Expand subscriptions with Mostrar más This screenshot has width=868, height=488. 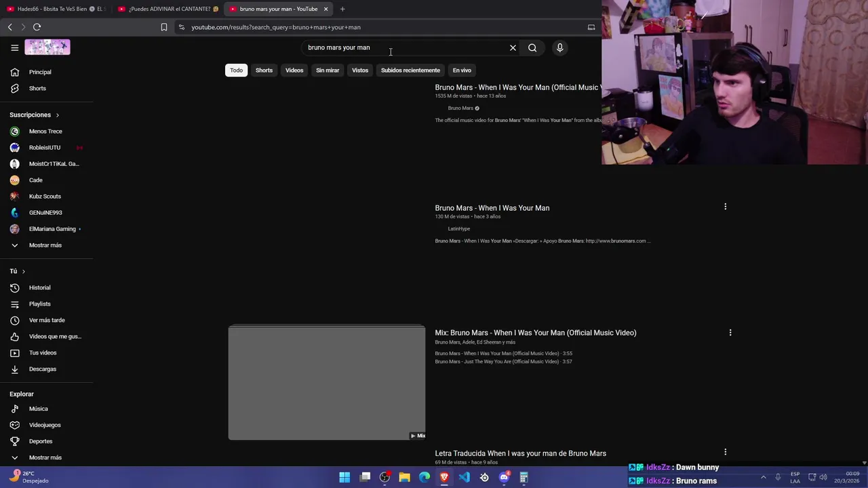click(46, 245)
